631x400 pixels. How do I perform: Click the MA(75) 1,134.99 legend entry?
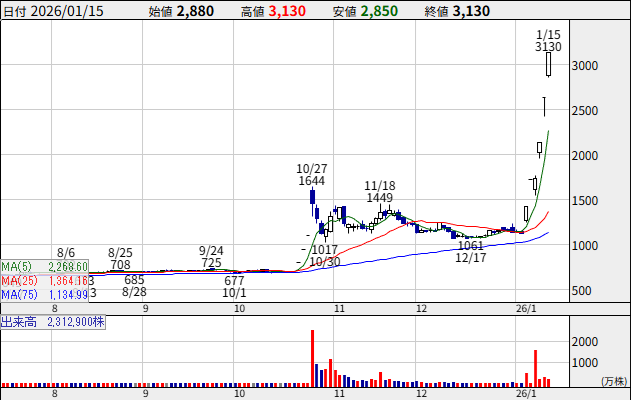[44, 295]
